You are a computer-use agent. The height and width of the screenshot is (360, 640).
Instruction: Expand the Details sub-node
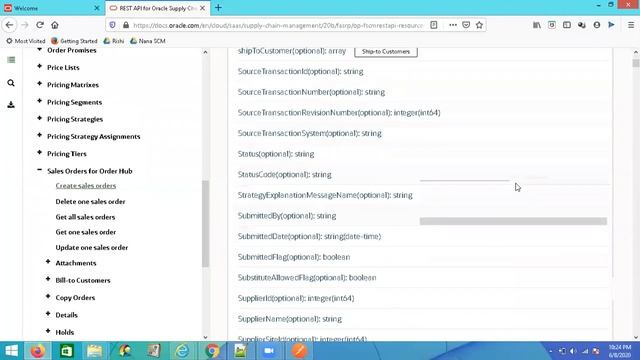click(48, 314)
